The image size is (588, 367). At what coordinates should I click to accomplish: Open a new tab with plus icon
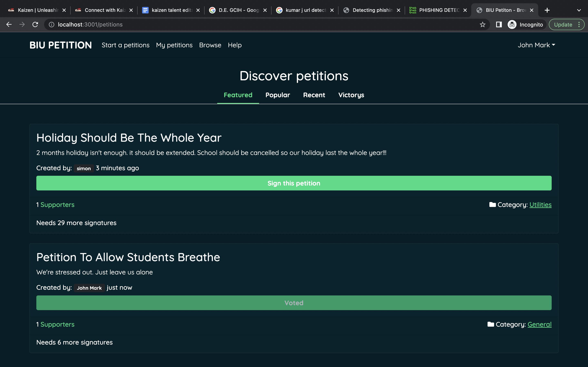pos(547,10)
